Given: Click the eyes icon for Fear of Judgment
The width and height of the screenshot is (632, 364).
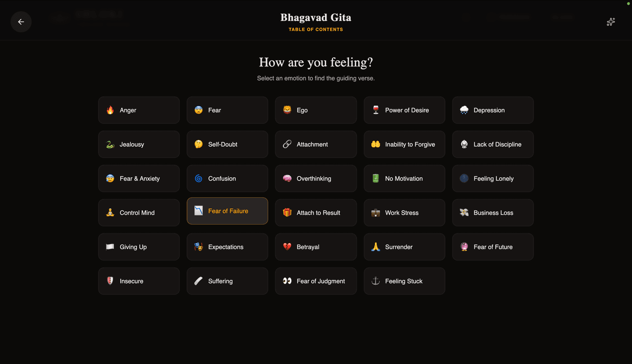Looking at the screenshot, I should 287,281.
